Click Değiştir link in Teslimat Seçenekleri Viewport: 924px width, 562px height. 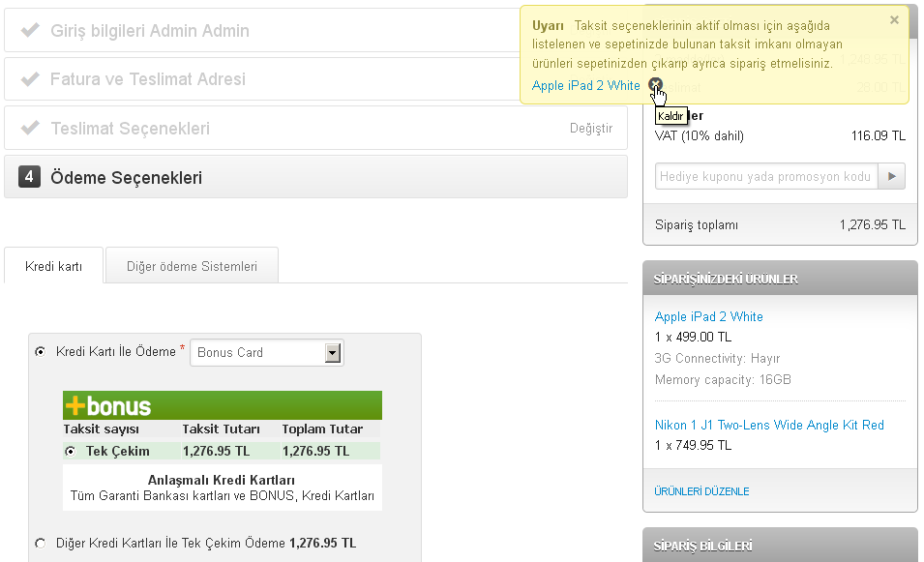click(590, 129)
